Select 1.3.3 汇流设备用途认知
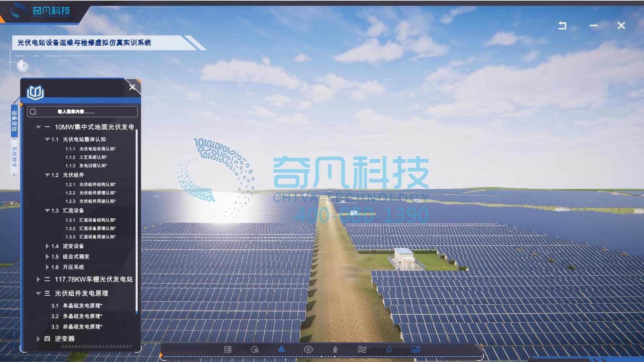The width and height of the screenshot is (644, 362). [x=91, y=237]
